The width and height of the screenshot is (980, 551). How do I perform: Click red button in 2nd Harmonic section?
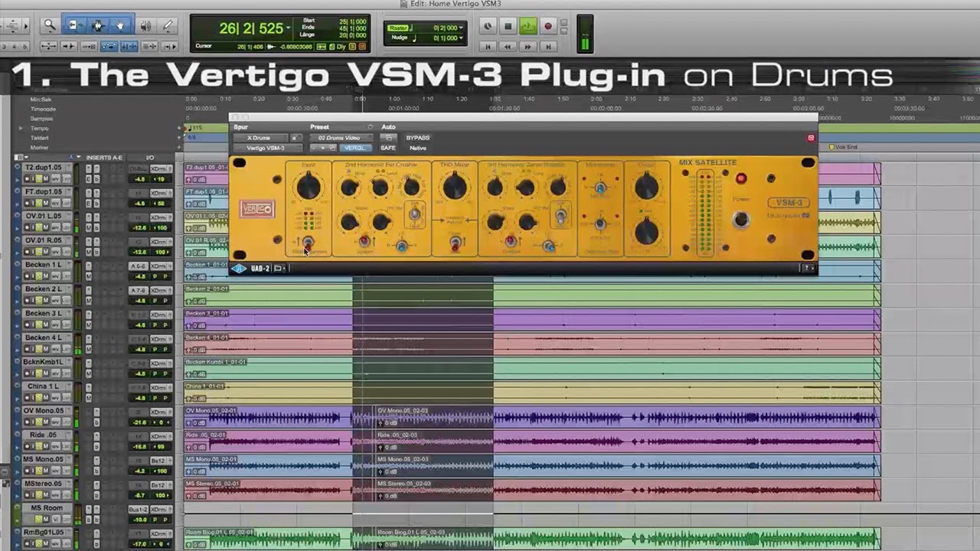click(x=364, y=242)
